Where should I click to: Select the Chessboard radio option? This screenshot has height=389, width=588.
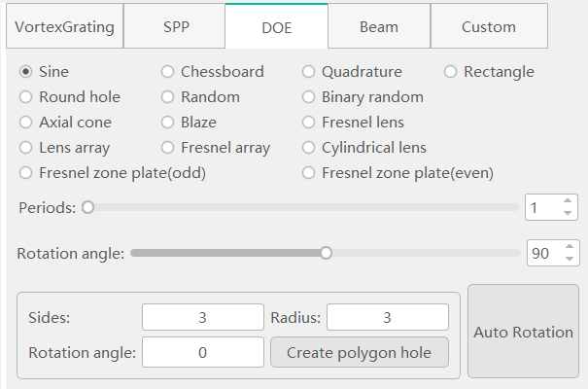[x=213, y=72]
